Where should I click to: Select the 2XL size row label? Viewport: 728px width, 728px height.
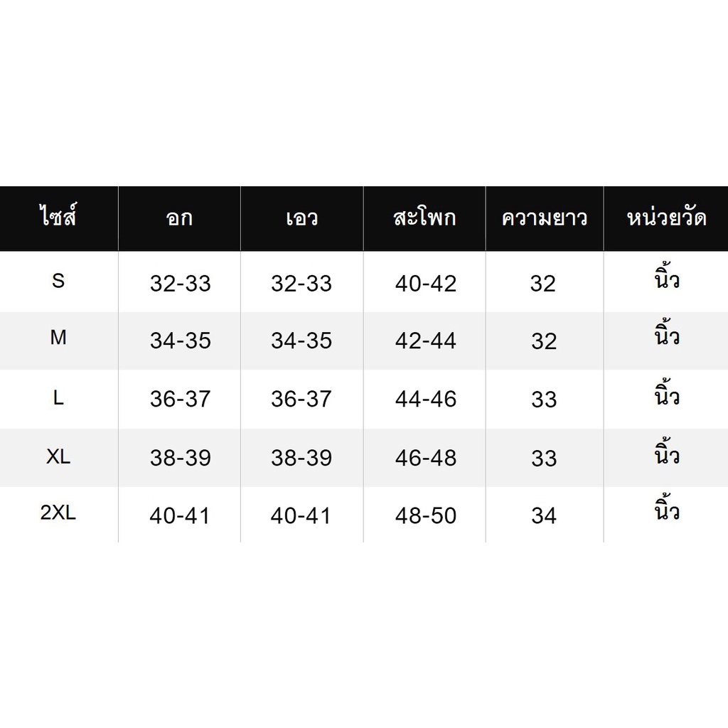(x=58, y=513)
